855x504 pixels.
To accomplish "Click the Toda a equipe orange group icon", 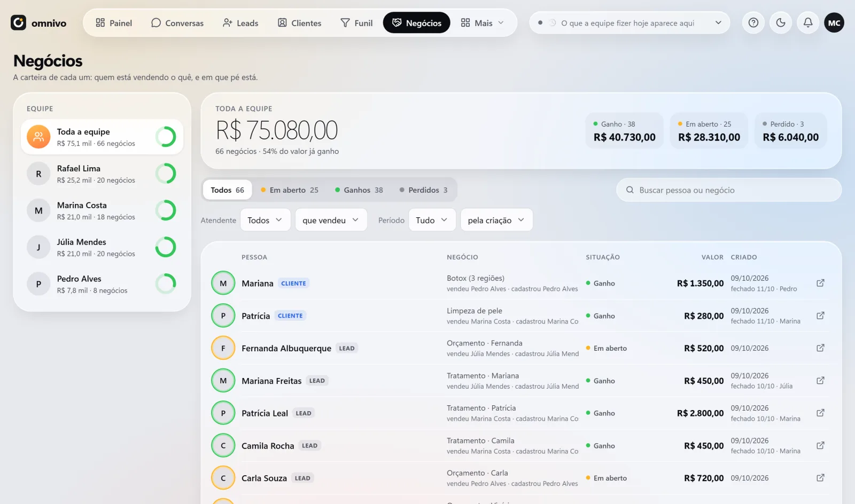I will click(x=38, y=137).
